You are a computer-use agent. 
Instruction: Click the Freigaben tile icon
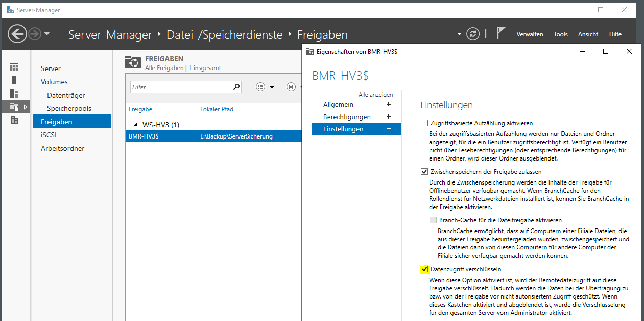pyautogui.click(x=133, y=62)
